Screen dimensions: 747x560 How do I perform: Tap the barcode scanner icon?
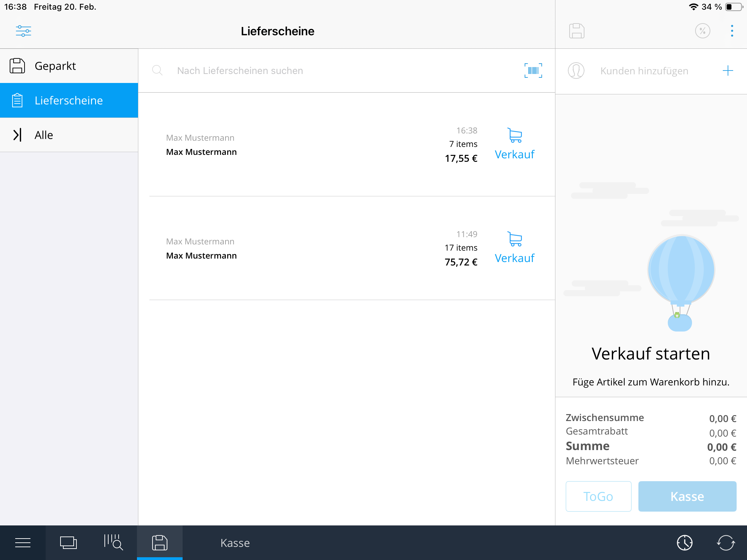(533, 71)
